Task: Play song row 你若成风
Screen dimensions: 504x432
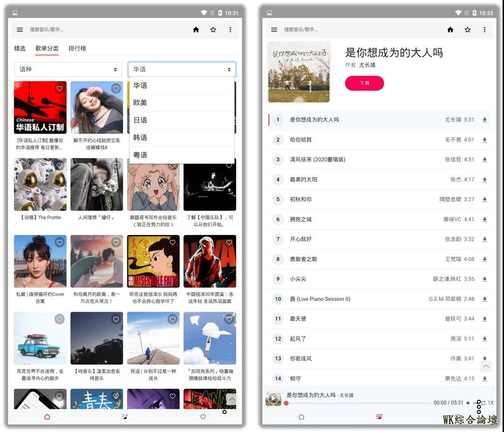Action: point(379,359)
